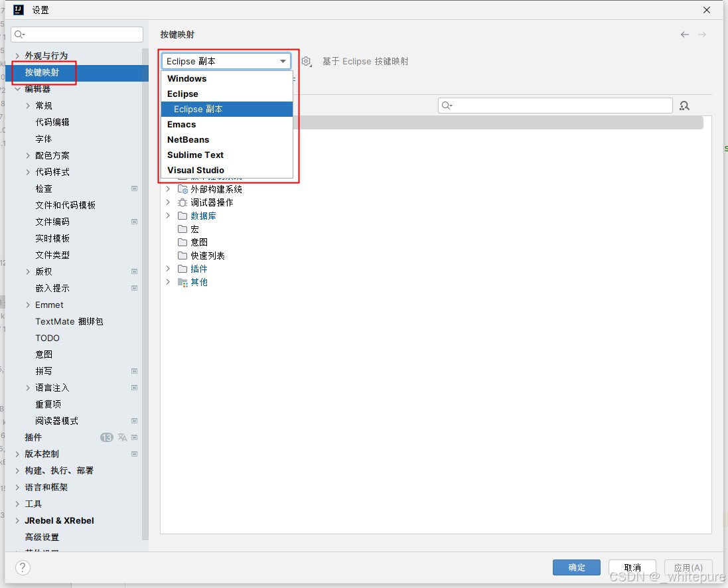
Task: Focus the keymap action search field
Action: (x=555, y=106)
